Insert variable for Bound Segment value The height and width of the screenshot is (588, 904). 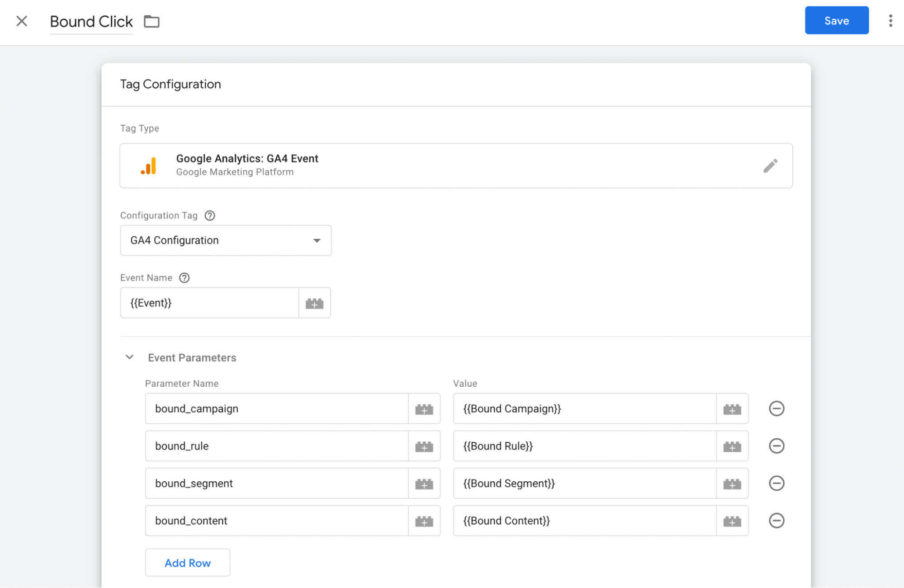click(732, 484)
